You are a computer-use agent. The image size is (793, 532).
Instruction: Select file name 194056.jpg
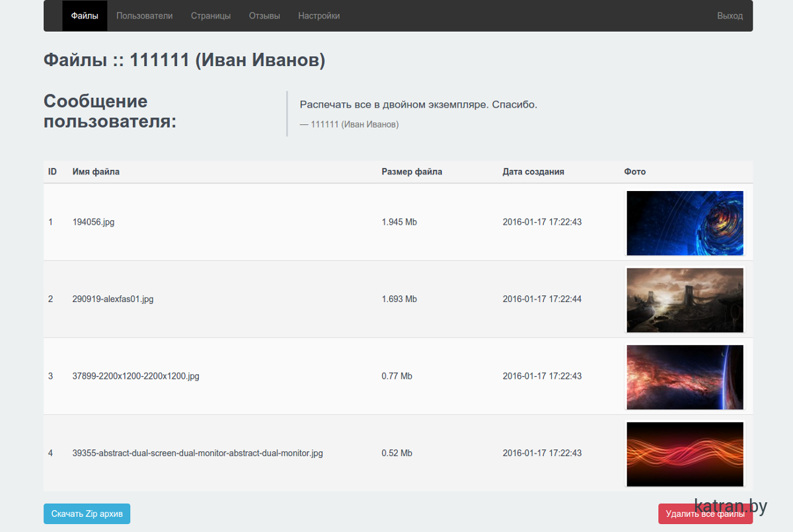[x=93, y=222]
